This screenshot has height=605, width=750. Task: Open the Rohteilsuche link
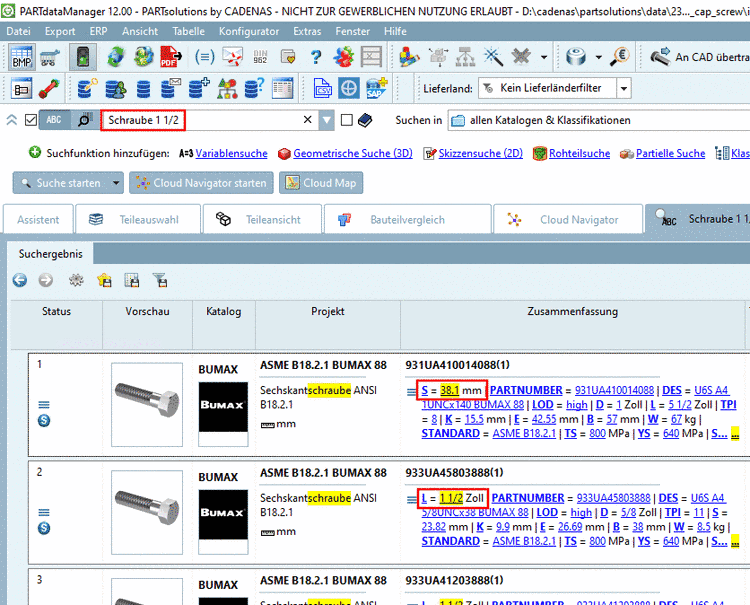(x=579, y=154)
